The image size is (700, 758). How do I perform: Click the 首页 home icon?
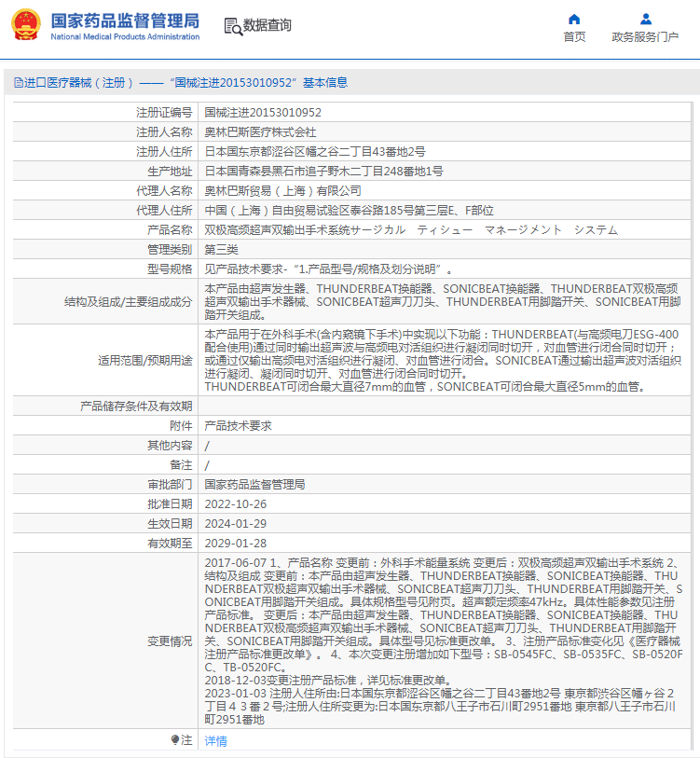574,20
